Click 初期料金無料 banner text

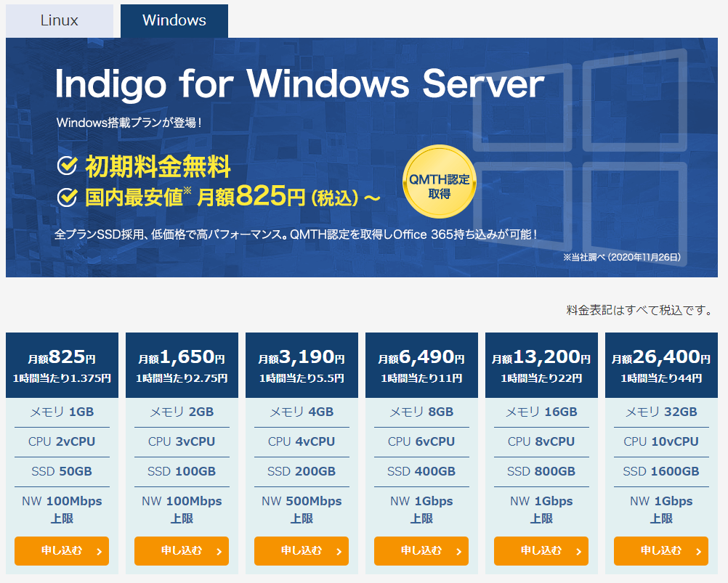coord(158,166)
